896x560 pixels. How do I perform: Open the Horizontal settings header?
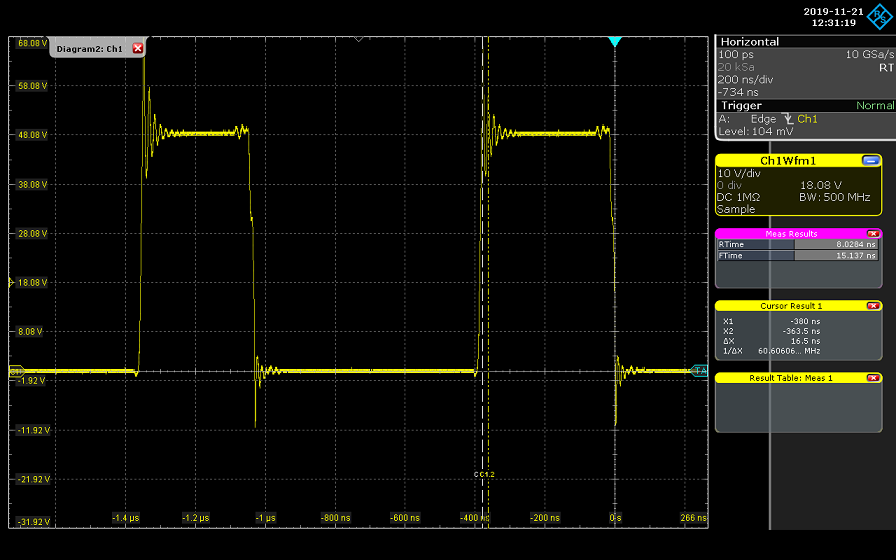pos(750,42)
